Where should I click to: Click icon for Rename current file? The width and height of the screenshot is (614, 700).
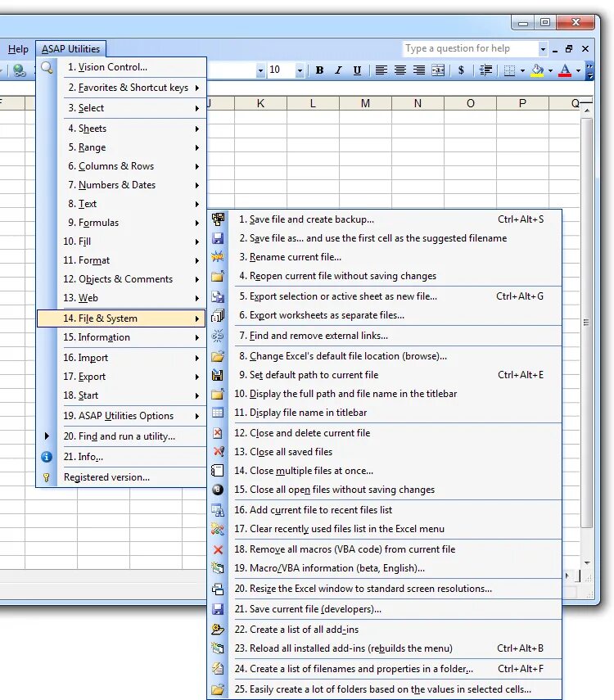[218, 257]
